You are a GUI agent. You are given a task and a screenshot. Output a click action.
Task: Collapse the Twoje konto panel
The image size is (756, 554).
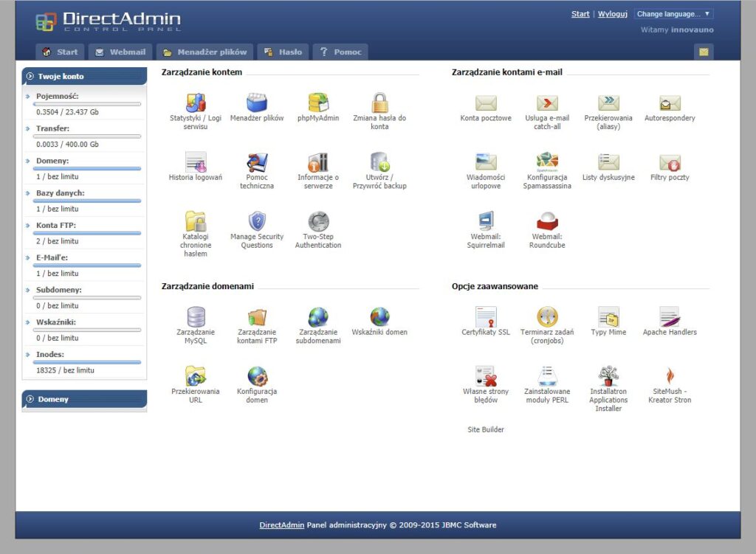(84, 76)
